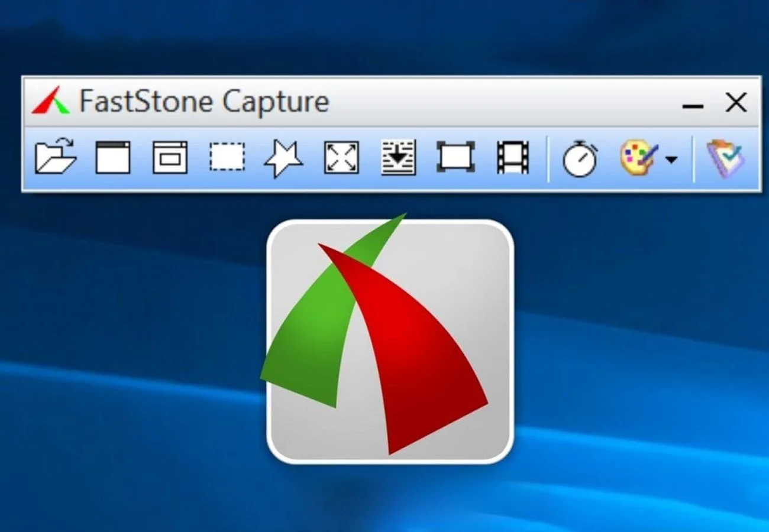Capture a window or object
769x532 pixels.
tap(170, 158)
